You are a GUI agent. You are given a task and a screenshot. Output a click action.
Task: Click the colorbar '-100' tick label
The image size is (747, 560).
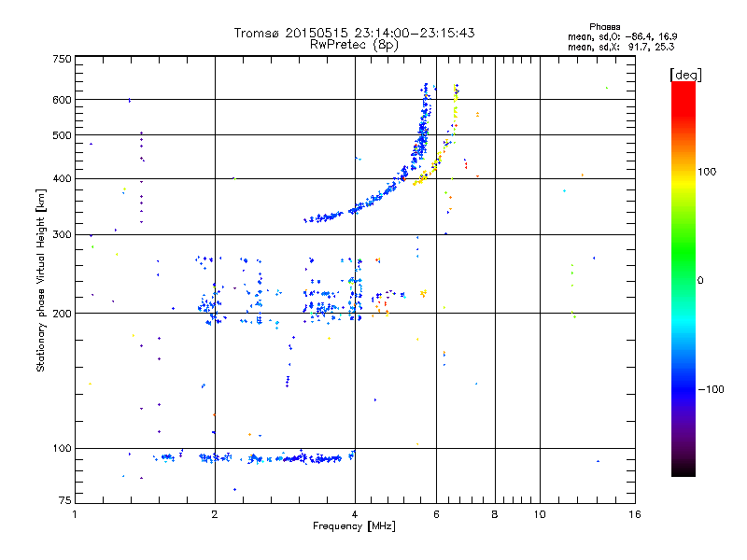712,389
